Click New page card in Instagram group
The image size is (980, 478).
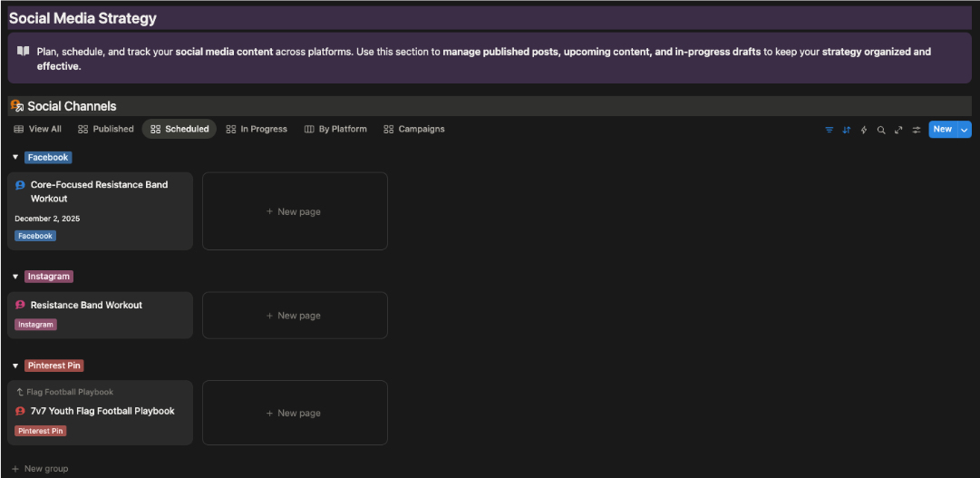click(x=295, y=316)
